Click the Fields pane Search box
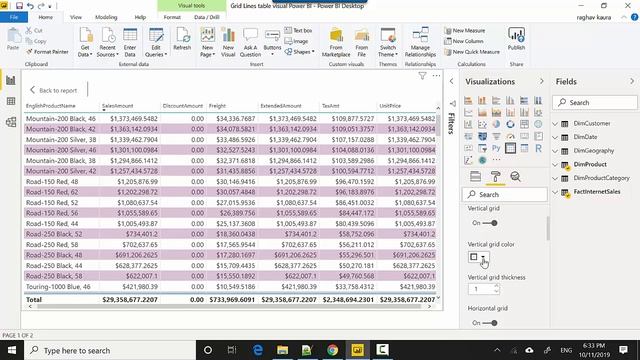This screenshot has height=360, width=640. tap(595, 102)
